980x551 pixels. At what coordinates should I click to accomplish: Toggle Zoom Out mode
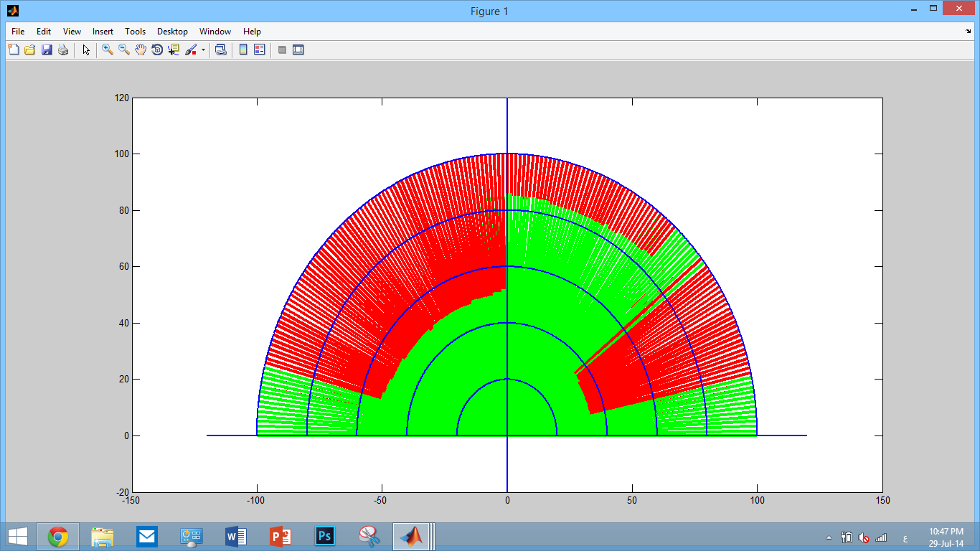(x=122, y=50)
